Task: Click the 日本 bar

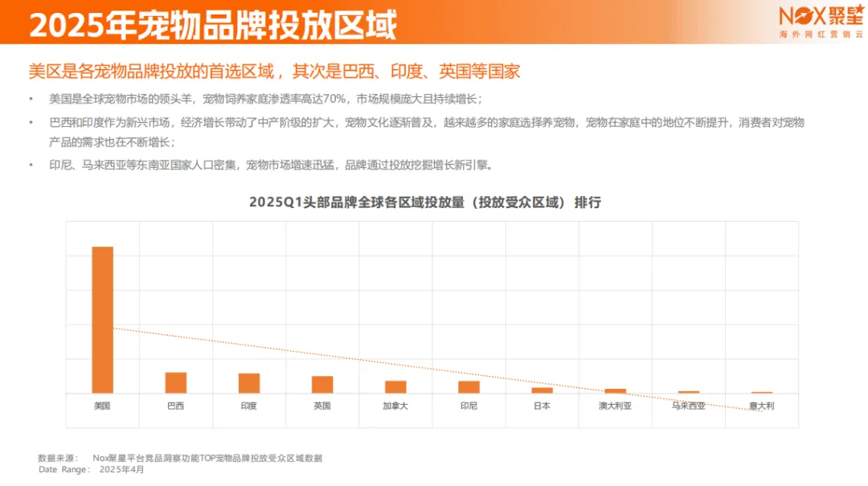Action: tap(542, 390)
